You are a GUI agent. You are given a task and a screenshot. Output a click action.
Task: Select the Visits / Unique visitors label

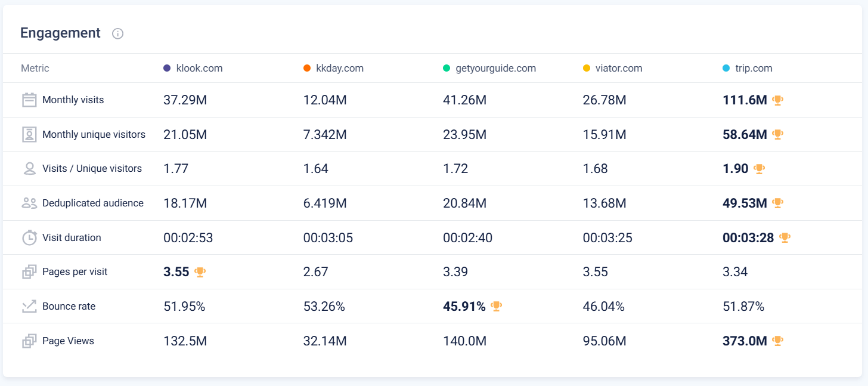[92, 168]
